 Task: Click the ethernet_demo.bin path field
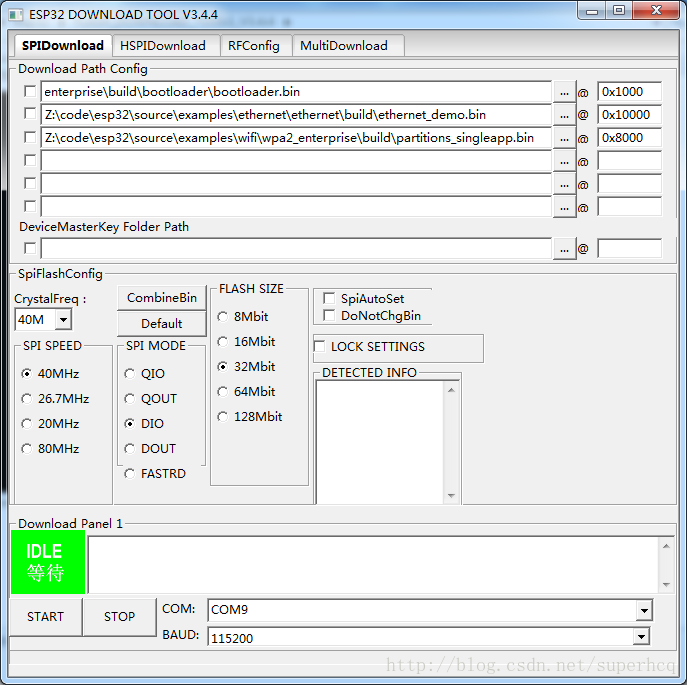pyautogui.click(x=296, y=115)
